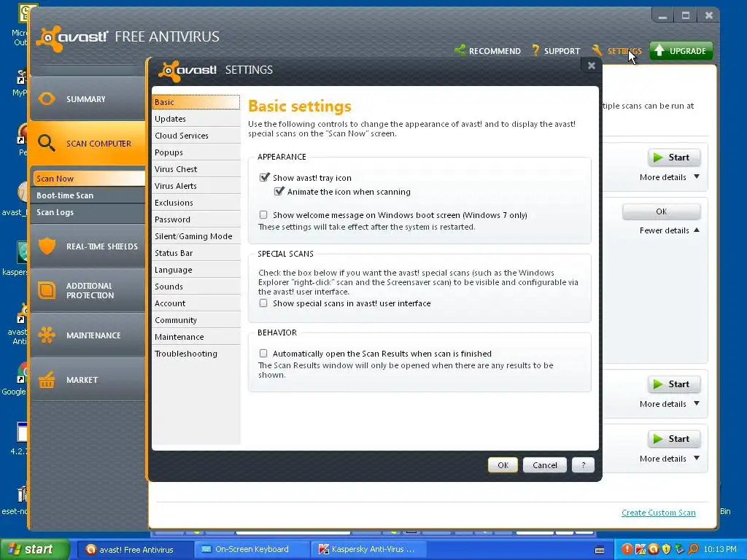The height and width of the screenshot is (560, 747).
Task: Click OK in the Settings dialog
Action: coord(503,465)
